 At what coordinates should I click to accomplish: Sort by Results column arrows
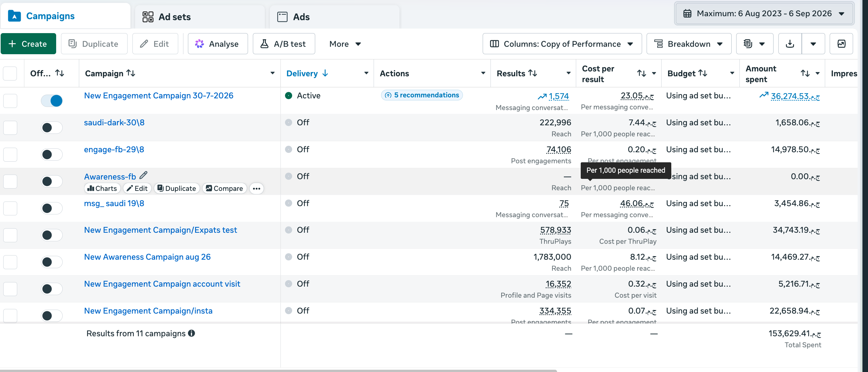tap(533, 73)
